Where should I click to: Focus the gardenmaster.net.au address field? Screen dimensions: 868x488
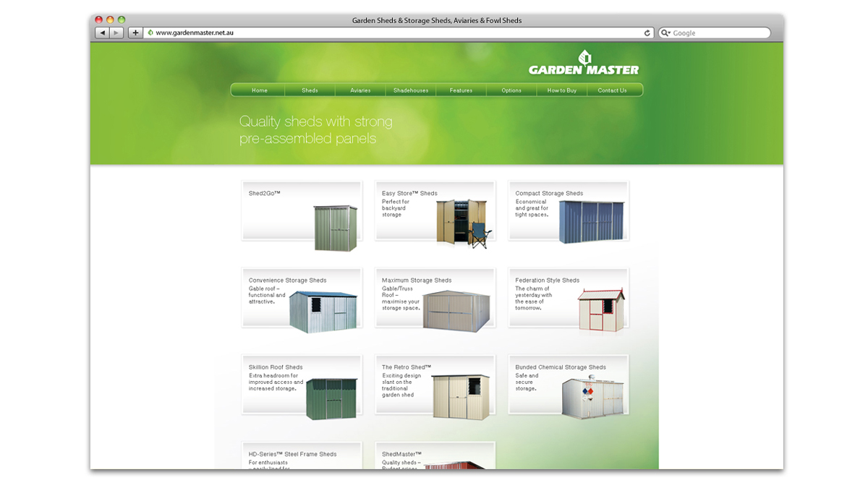pos(399,33)
